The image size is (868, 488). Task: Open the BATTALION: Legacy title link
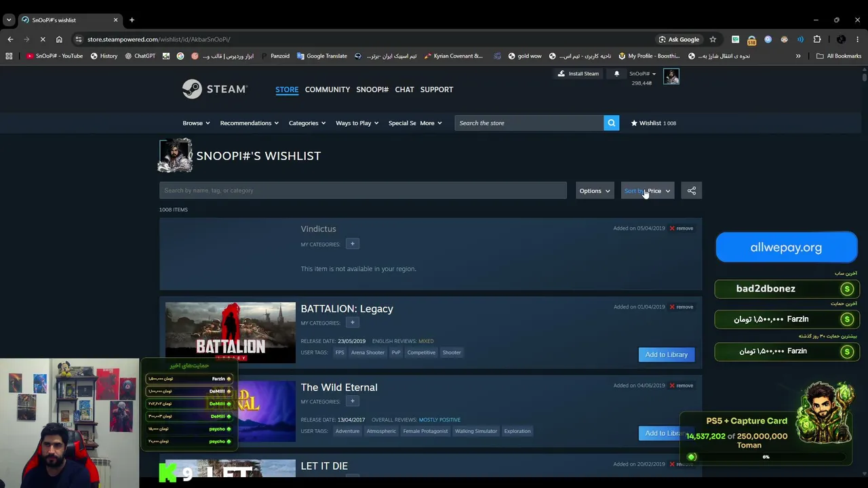click(x=347, y=308)
